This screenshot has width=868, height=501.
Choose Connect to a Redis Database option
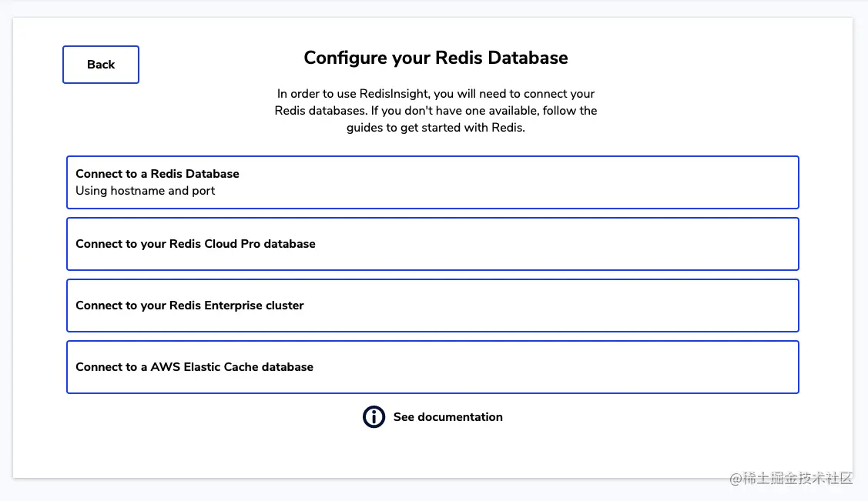tap(432, 182)
